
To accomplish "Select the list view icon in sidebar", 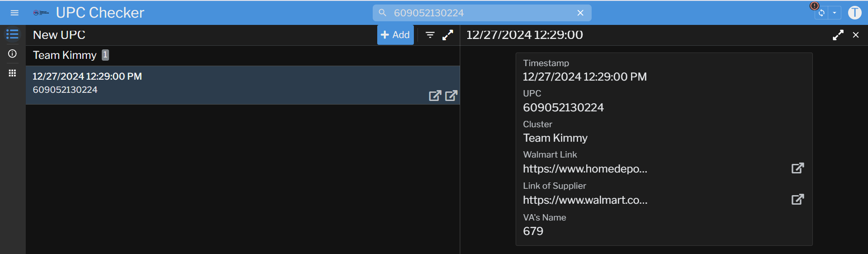I will pyautogui.click(x=13, y=34).
